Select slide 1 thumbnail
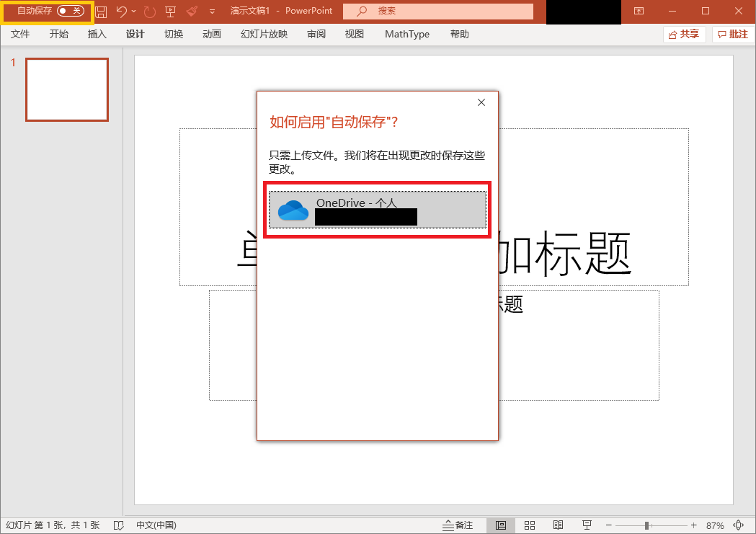756x534 pixels. point(67,89)
